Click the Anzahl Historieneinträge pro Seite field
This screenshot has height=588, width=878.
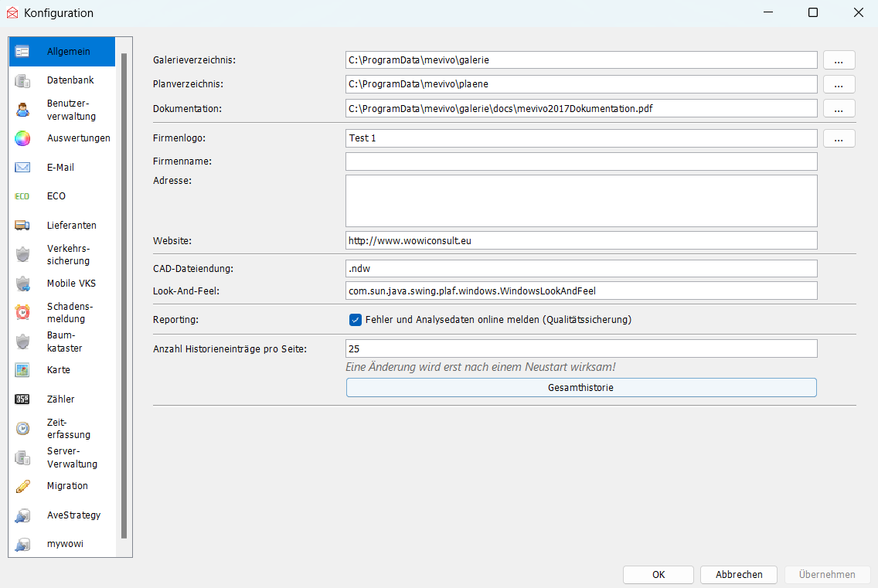(x=581, y=349)
